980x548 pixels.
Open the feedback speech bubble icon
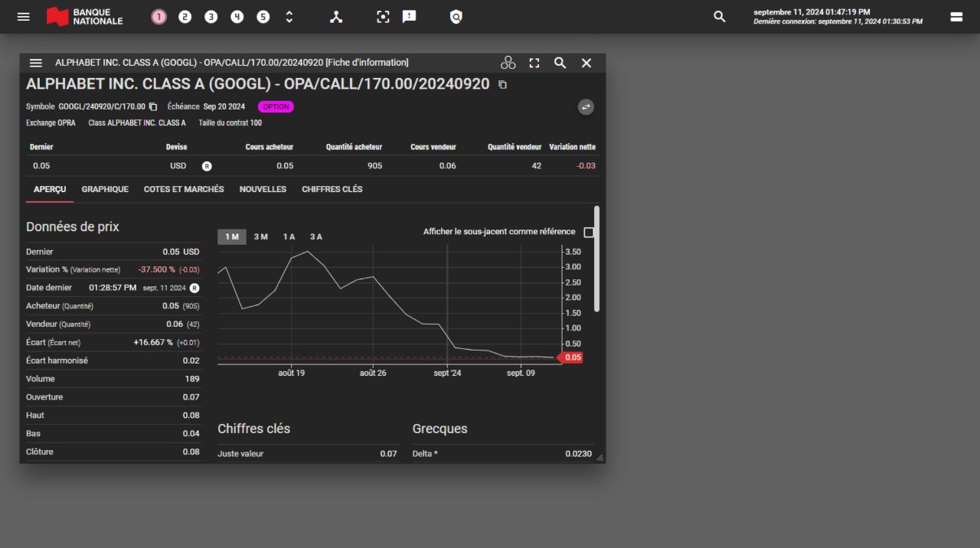410,16
